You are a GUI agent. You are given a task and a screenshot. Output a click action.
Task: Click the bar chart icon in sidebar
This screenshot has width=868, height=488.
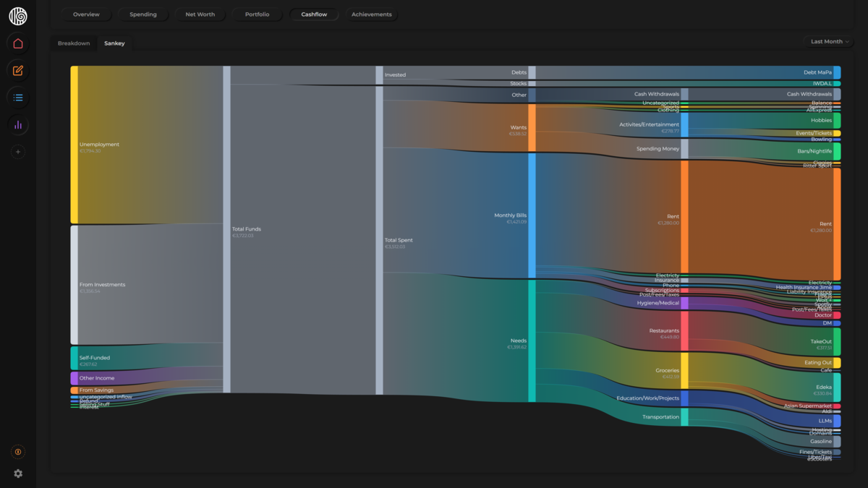point(18,125)
